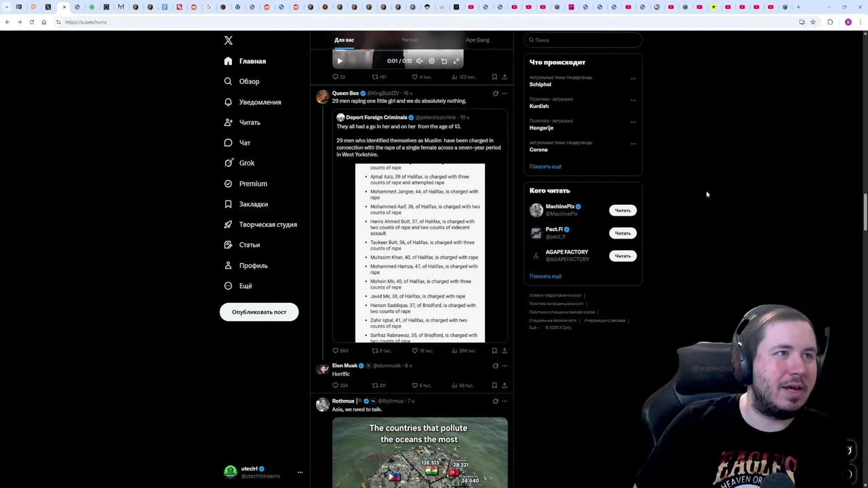The image size is (868, 488).
Task: Click the Поиск search field
Action: click(x=583, y=40)
